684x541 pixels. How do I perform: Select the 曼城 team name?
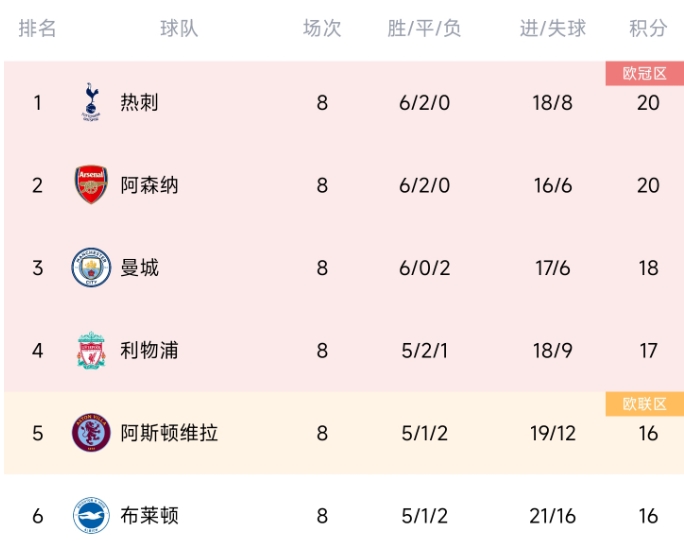click(139, 267)
